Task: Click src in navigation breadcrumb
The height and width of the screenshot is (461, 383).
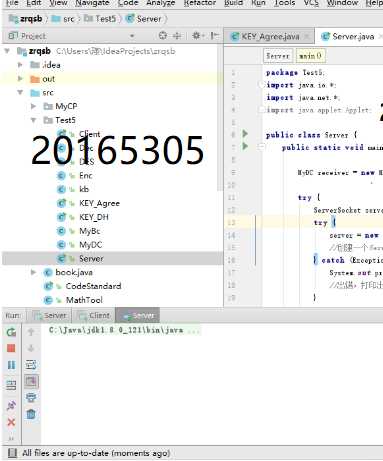Action: coord(63,19)
